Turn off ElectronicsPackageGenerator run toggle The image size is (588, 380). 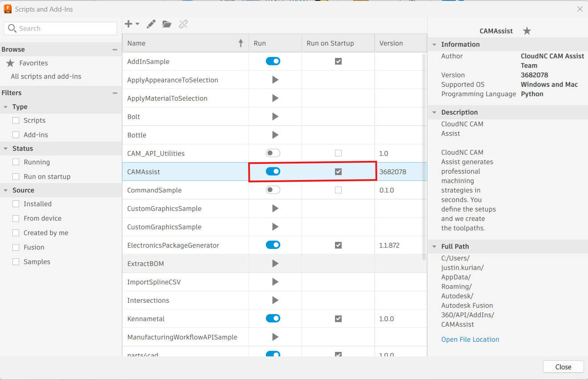pos(273,245)
